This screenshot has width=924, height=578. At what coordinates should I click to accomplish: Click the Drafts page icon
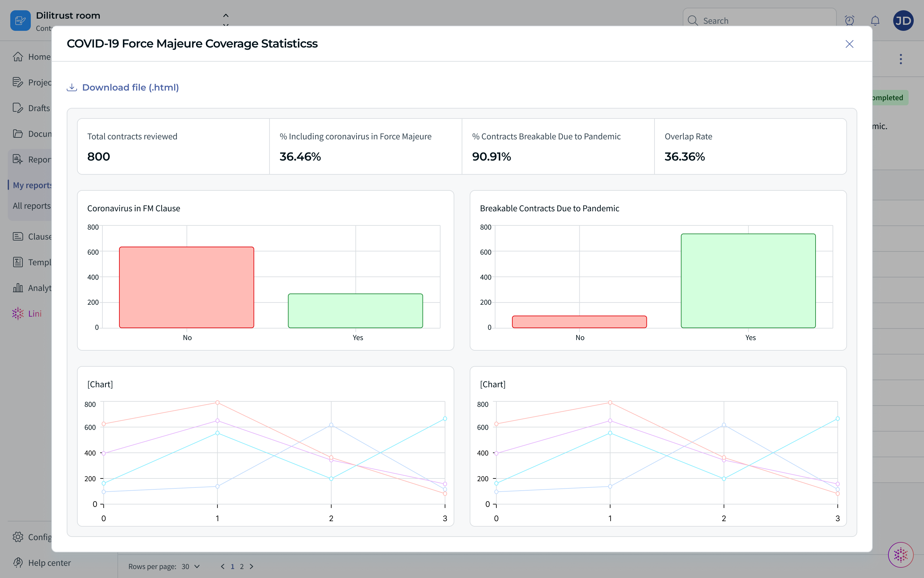coord(18,108)
